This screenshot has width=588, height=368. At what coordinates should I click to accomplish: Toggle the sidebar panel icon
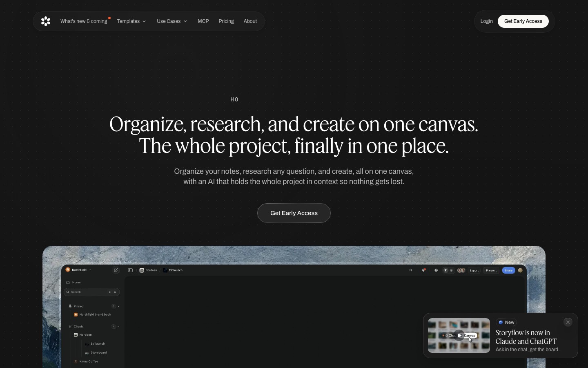point(130,270)
